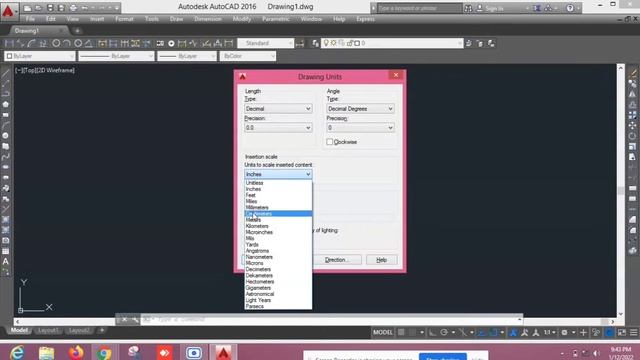Close the Drawing Units dialog
Screen dimensions: 640x360
click(x=396, y=75)
